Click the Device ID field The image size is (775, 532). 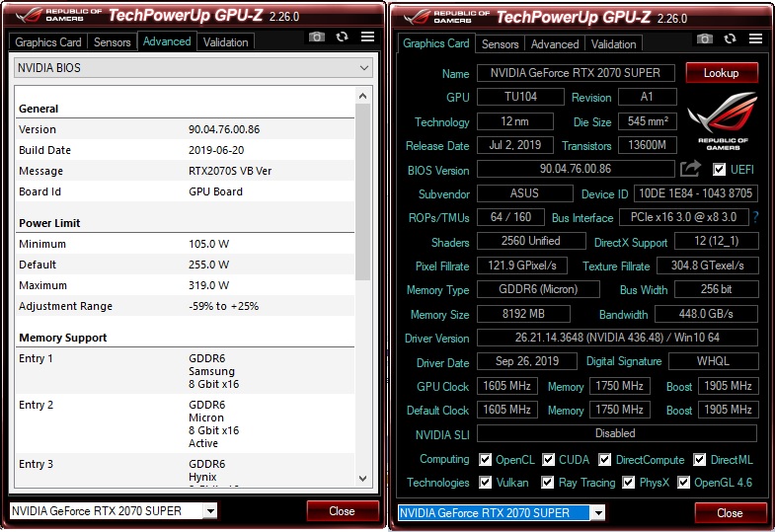pos(696,192)
